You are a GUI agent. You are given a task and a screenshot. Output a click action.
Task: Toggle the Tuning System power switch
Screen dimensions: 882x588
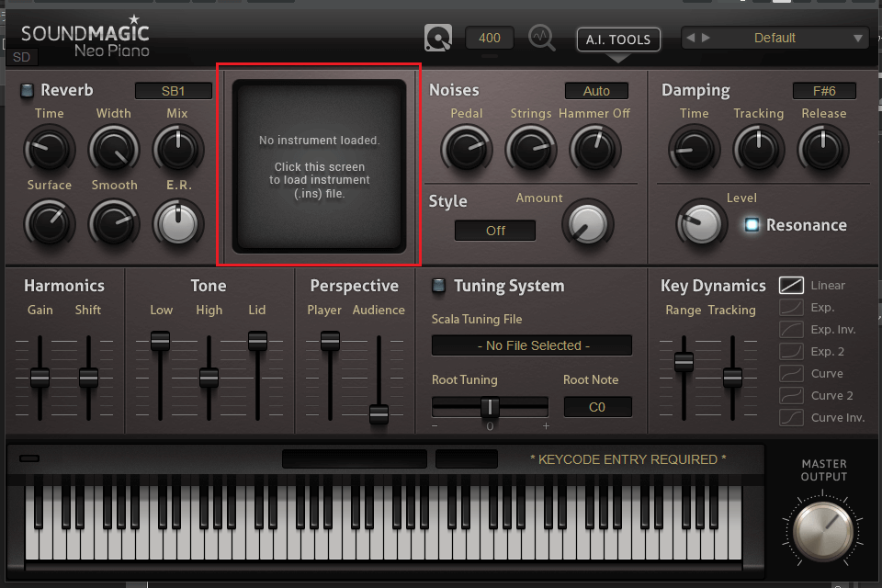(x=439, y=286)
